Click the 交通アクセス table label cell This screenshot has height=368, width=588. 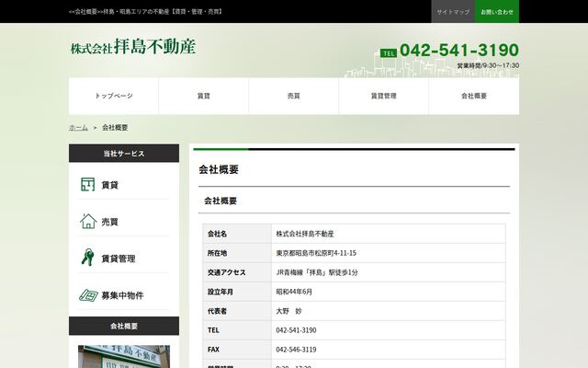point(237,272)
